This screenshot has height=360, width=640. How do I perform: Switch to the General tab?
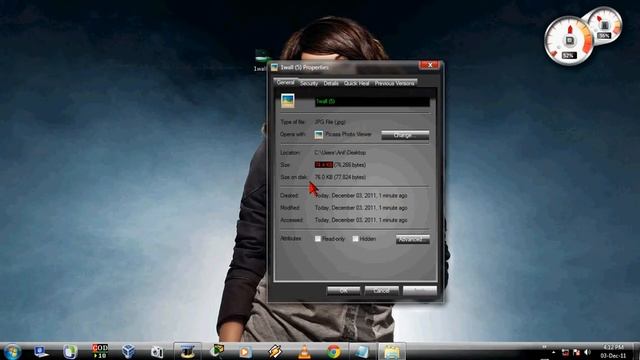(285, 82)
